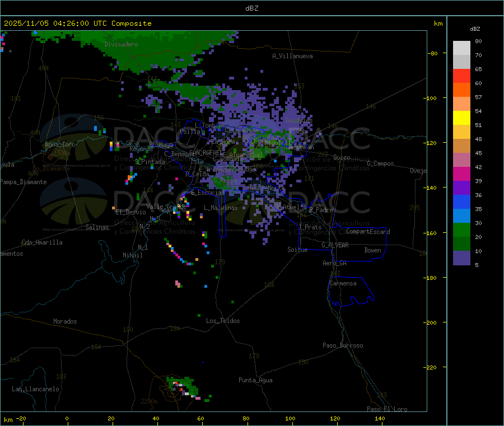Image resolution: width=504 pixels, height=426 pixels.
Task: Click the S_Pintada map label
Action: [x=150, y=162]
